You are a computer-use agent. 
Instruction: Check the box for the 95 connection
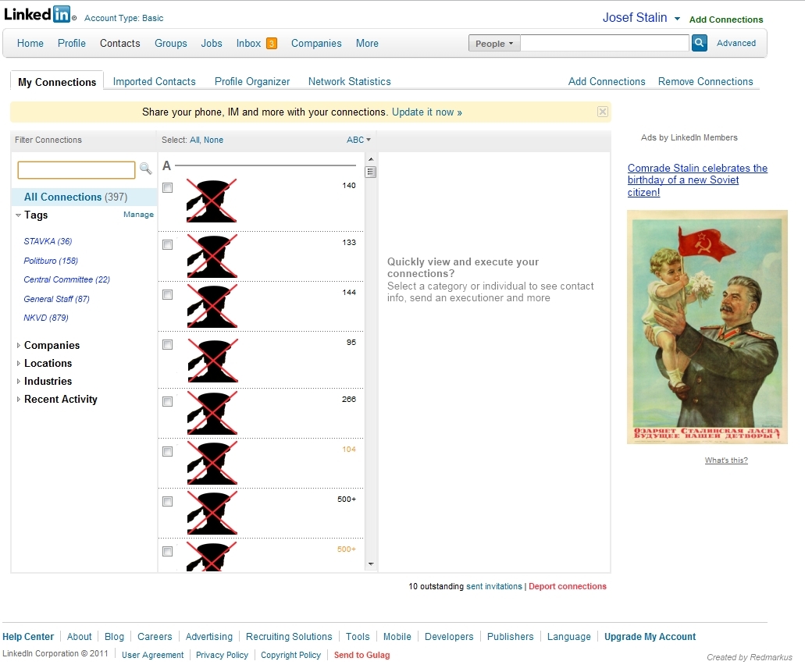tap(167, 344)
